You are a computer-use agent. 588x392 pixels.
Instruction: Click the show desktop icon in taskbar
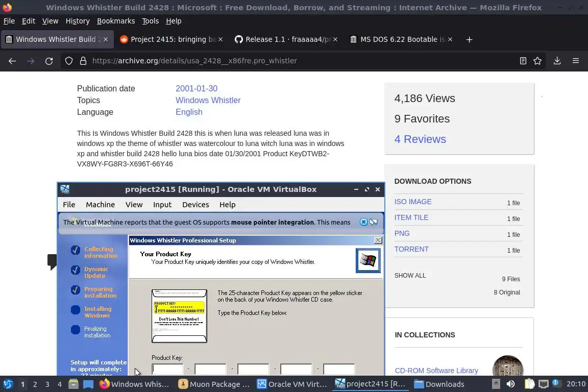click(x=88, y=384)
